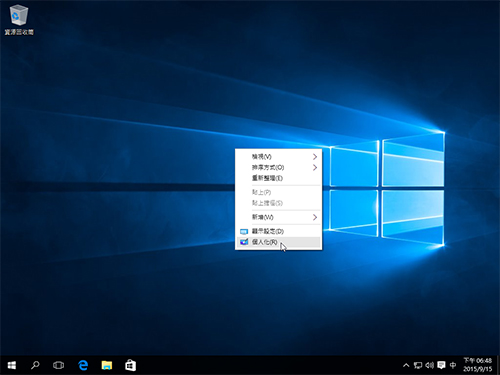Open File Explorer from the taskbar
This screenshot has width=500, height=375.
(107, 366)
